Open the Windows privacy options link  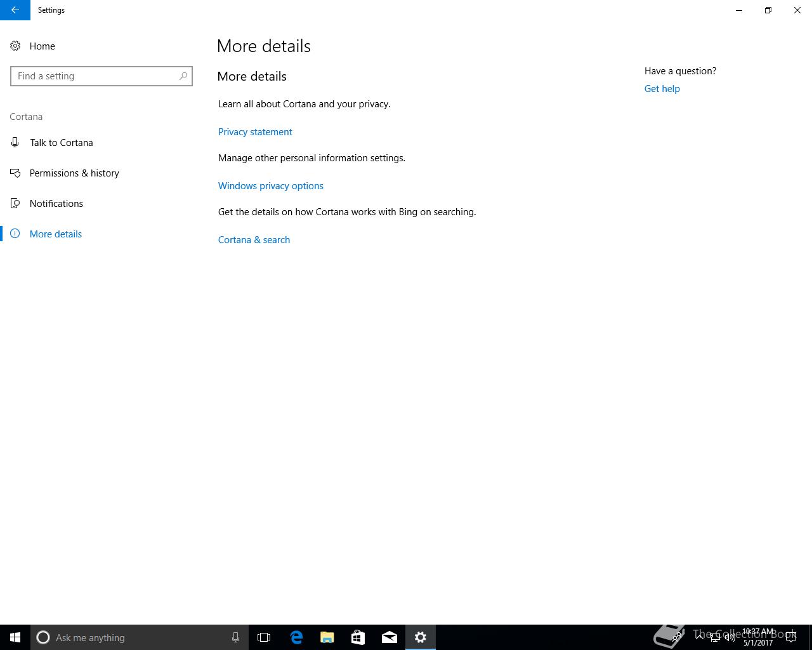click(x=271, y=186)
